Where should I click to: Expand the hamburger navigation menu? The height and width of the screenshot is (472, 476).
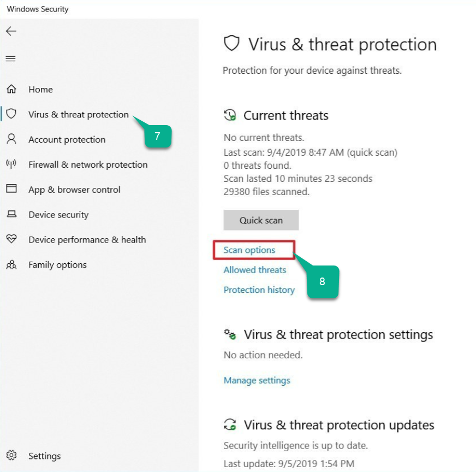click(x=10, y=58)
